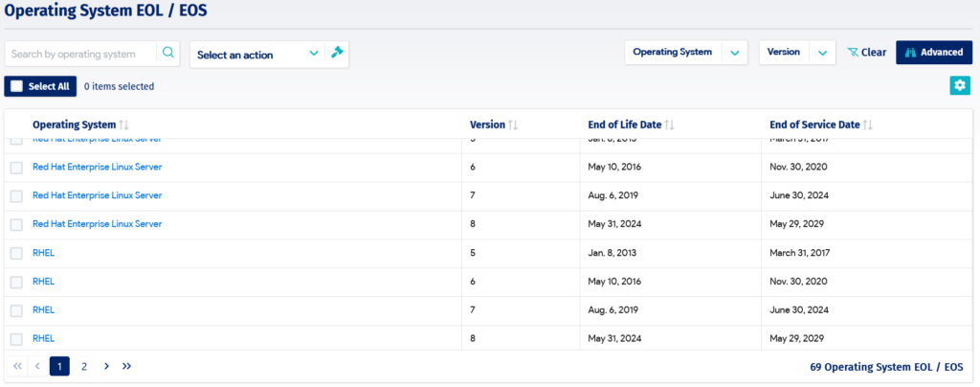Switch to page 1
This screenshot has width=980, height=387.
(x=59, y=366)
